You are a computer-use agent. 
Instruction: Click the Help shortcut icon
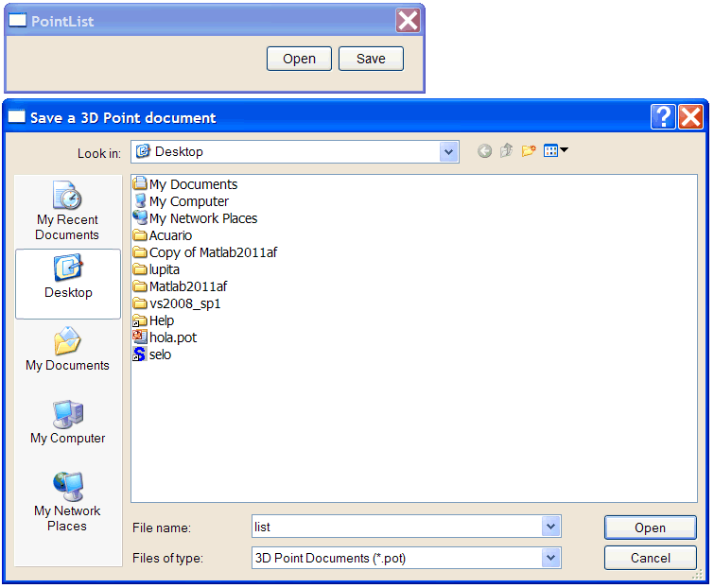pos(140,320)
